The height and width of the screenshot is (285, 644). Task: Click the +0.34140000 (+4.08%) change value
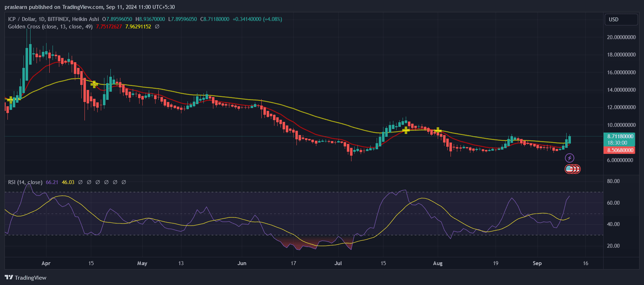click(x=257, y=19)
